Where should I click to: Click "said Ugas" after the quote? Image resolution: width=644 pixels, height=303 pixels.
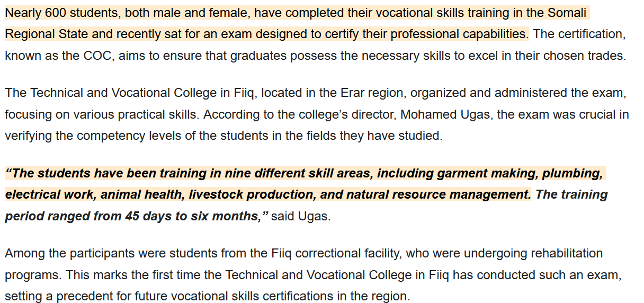click(x=300, y=216)
